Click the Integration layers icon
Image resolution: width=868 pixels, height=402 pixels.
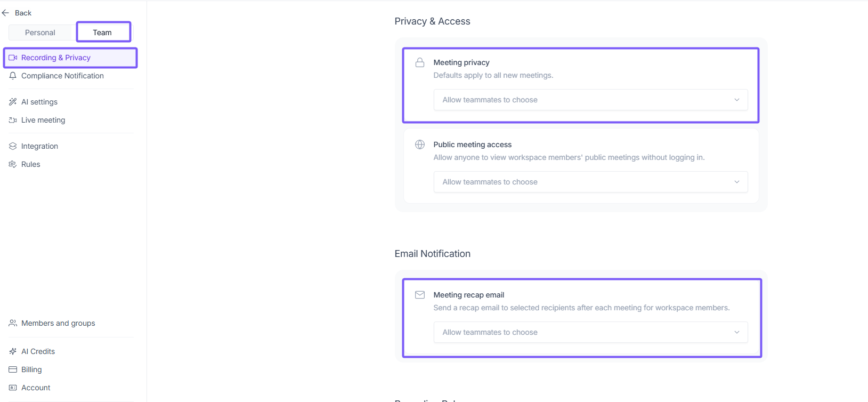pos(13,146)
